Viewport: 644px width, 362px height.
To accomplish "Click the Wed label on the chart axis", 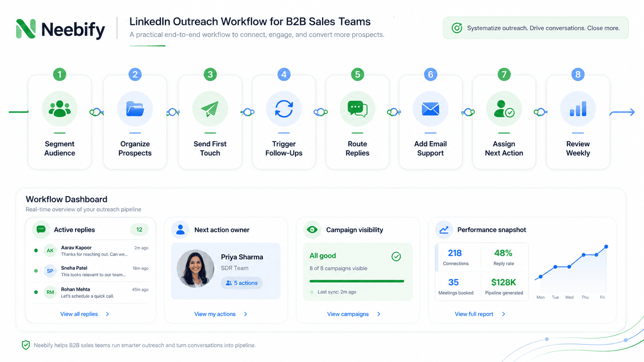I will tap(569, 297).
